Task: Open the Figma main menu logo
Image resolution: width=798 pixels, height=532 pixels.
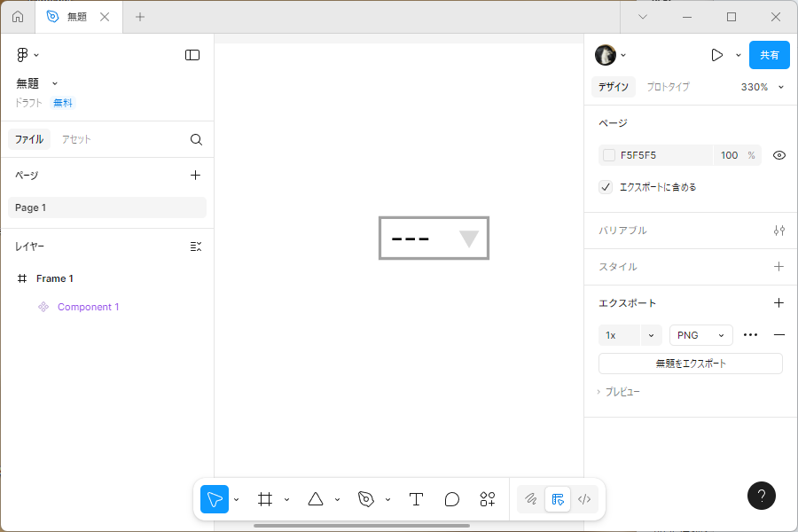Action: point(22,54)
